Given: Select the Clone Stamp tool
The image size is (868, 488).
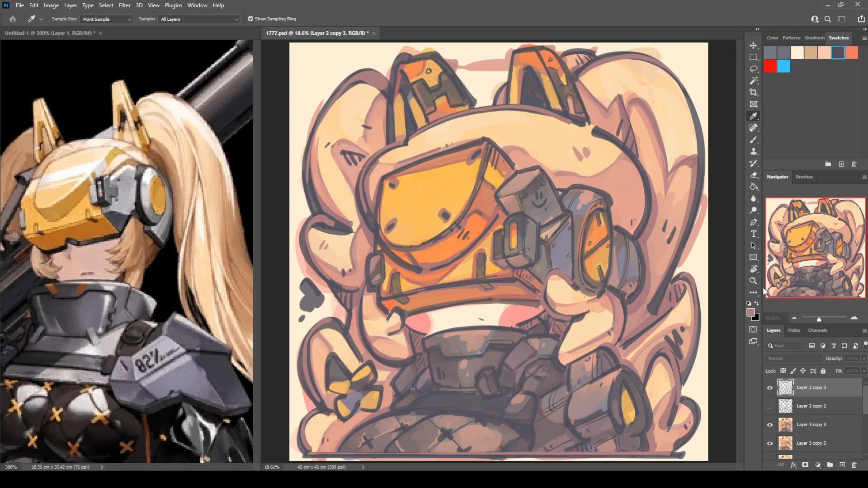Looking at the screenshot, I should coord(754,151).
